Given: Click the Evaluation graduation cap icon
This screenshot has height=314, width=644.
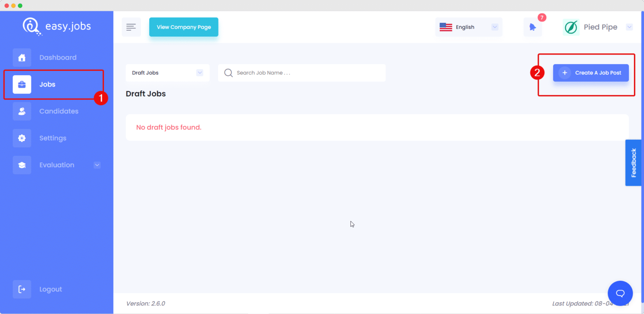Looking at the screenshot, I should pyautogui.click(x=22, y=165).
